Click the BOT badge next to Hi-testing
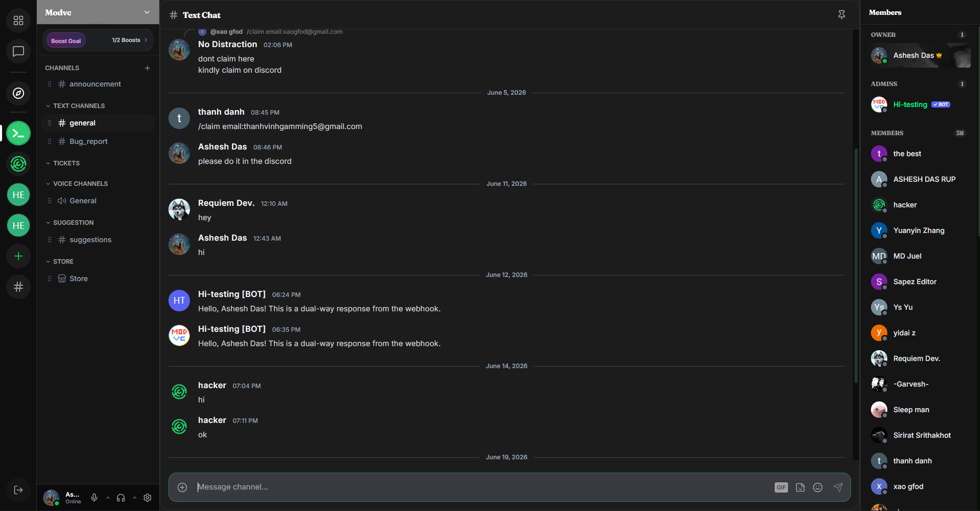The height and width of the screenshot is (511, 980). [x=941, y=104]
